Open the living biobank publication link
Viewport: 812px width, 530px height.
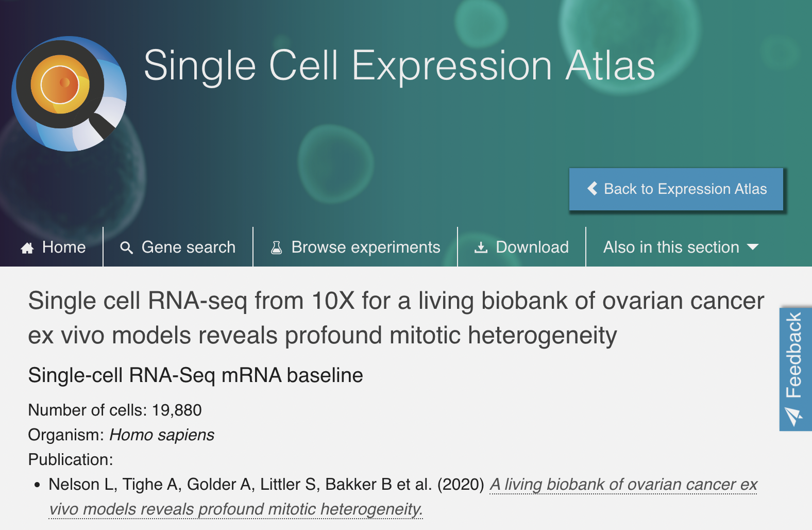623,485
